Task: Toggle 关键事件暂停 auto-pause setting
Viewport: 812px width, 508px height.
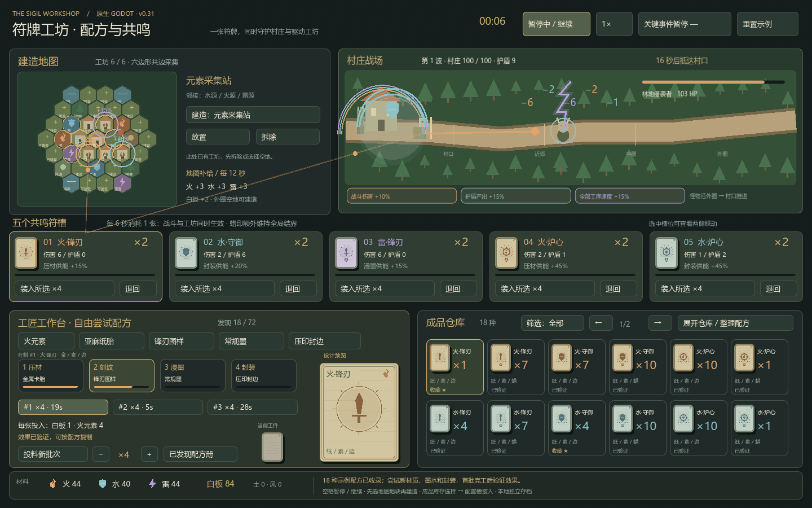Action: tap(685, 24)
